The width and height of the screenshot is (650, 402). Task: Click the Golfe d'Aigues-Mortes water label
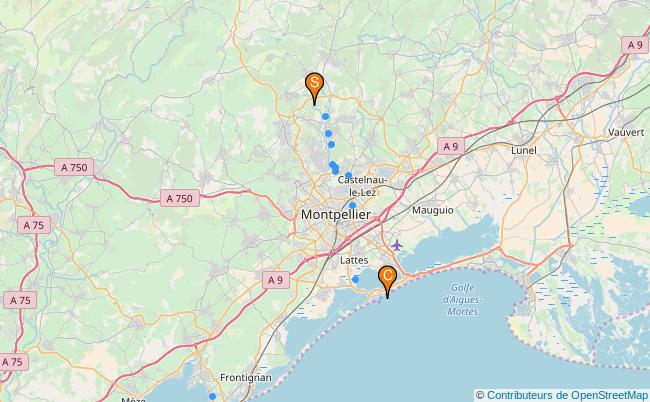click(463, 299)
